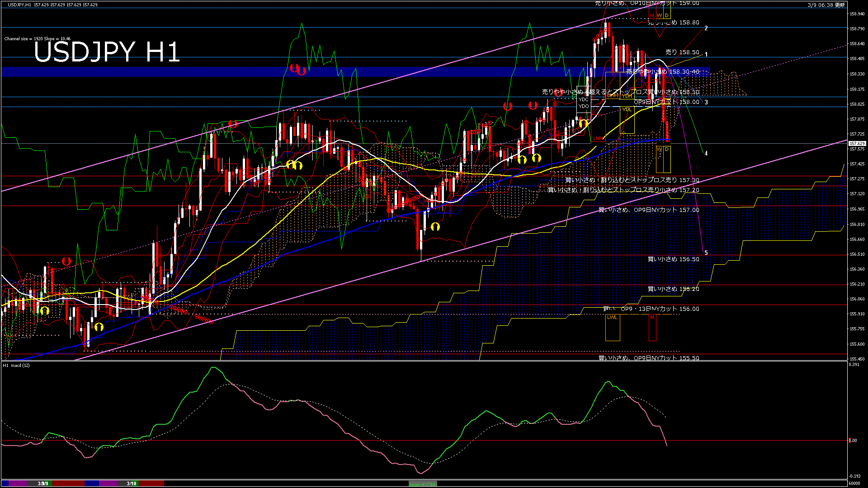Click the red LMH box label
Viewport: 868px width, 488px height.
598,138
